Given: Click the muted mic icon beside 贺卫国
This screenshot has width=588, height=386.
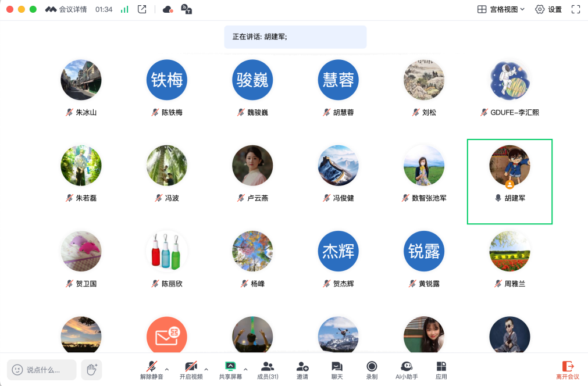Looking at the screenshot, I should coord(69,284).
